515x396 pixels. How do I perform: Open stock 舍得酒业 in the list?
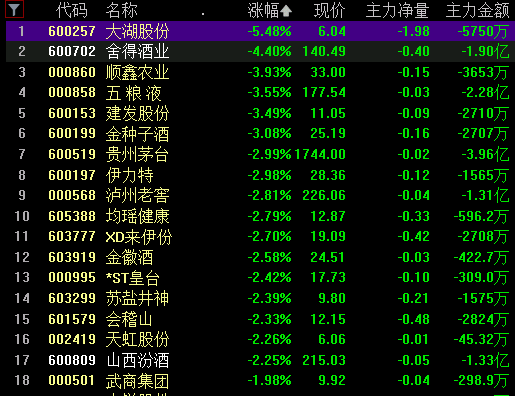(x=260, y=52)
